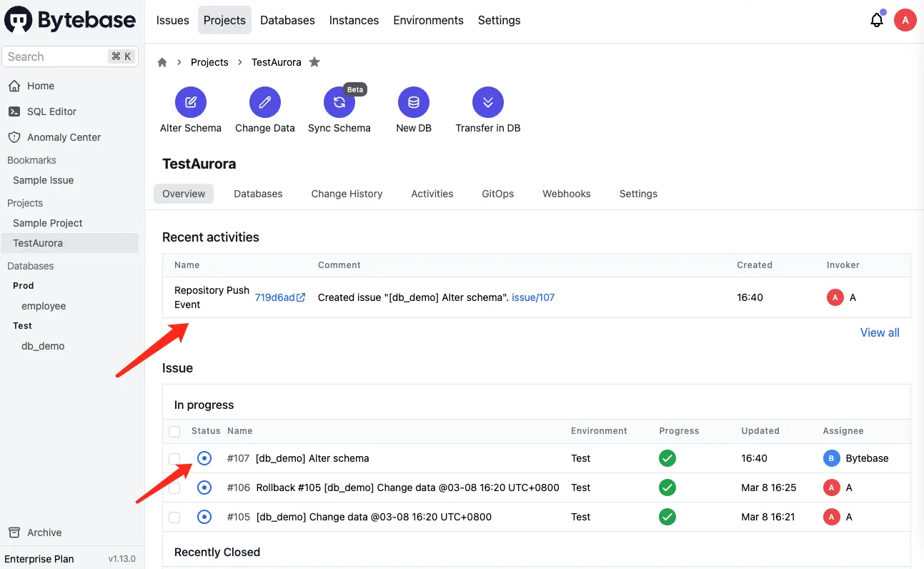This screenshot has width=924, height=569.
Task: Toggle the star bookmark next to TestAurora
Action: click(x=314, y=62)
